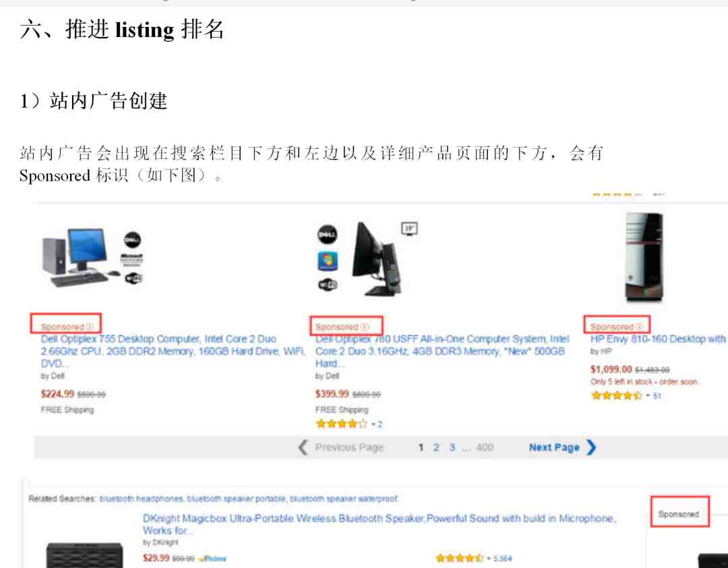Screen dimensions: 728x568
Task: Go to page 2 of the results
Action: [436, 447]
